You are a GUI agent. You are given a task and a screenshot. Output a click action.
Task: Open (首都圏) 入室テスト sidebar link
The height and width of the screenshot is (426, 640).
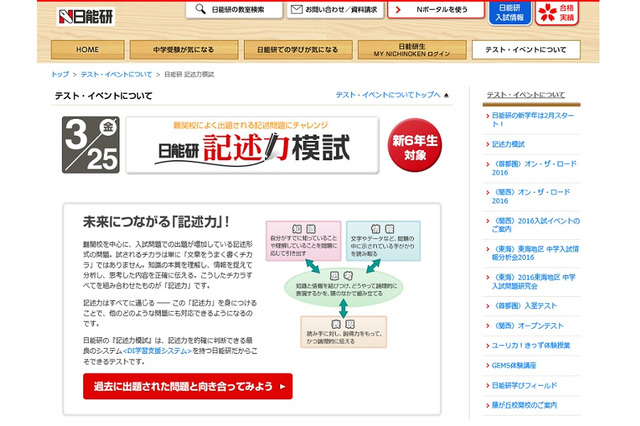(x=524, y=306)
